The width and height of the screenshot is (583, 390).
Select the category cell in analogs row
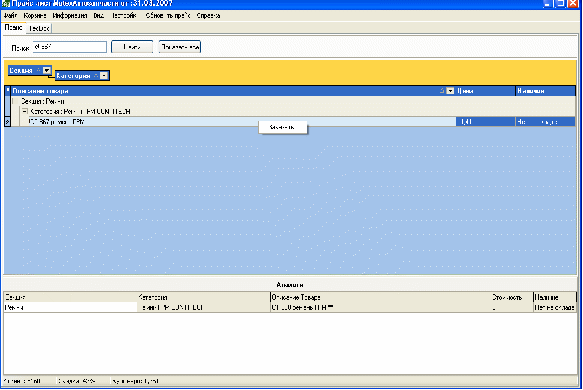(x=204, y=307)
